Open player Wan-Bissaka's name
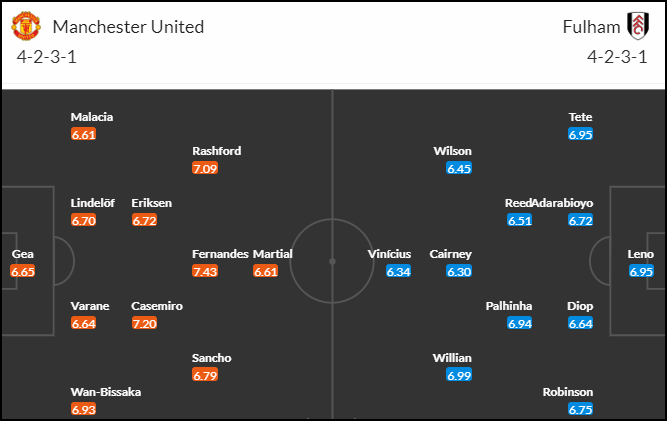 click(x=106, y=392)
